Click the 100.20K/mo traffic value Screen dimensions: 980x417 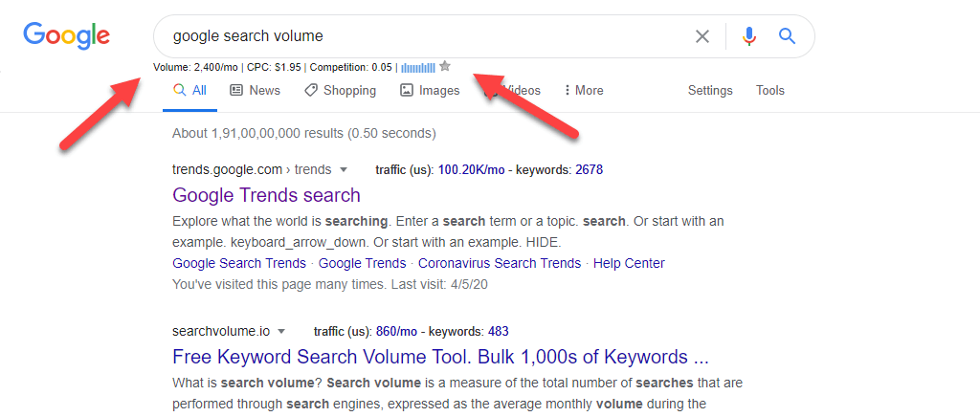[471, 170]
